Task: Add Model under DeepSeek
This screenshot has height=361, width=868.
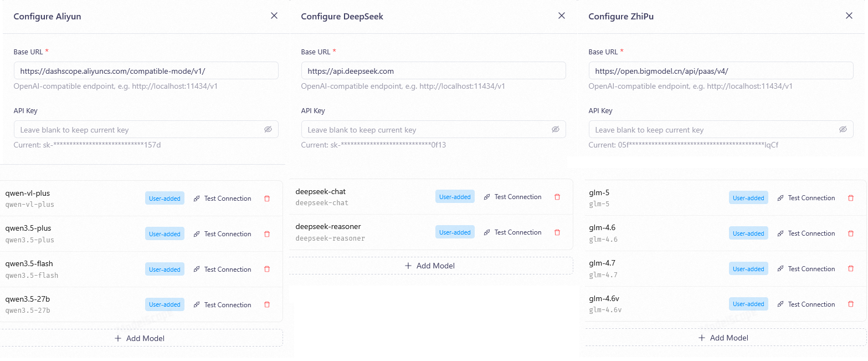Action: point(430,266)
